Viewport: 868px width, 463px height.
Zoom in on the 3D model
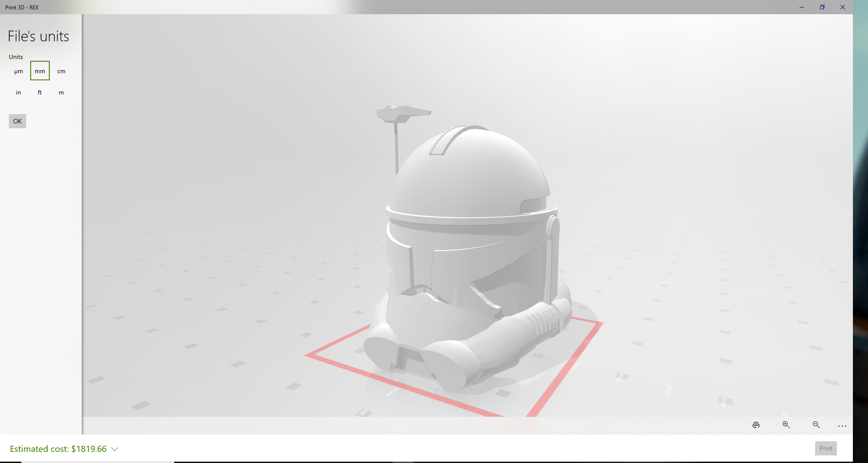786,425
